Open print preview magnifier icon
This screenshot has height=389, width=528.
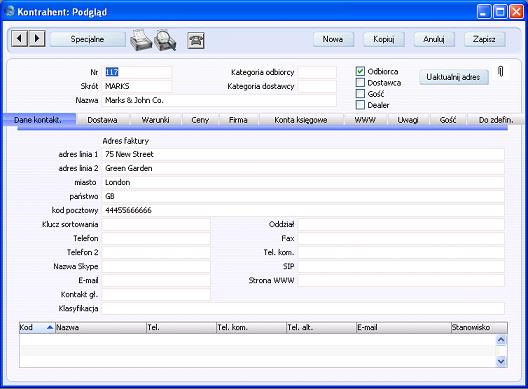coord(165,40)
